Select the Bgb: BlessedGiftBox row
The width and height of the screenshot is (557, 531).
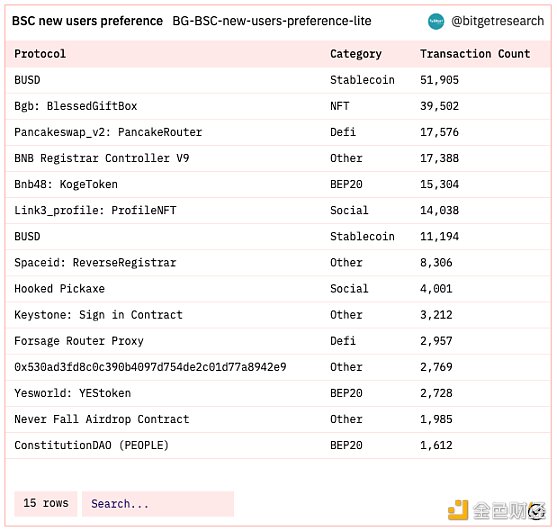[278, 106]
